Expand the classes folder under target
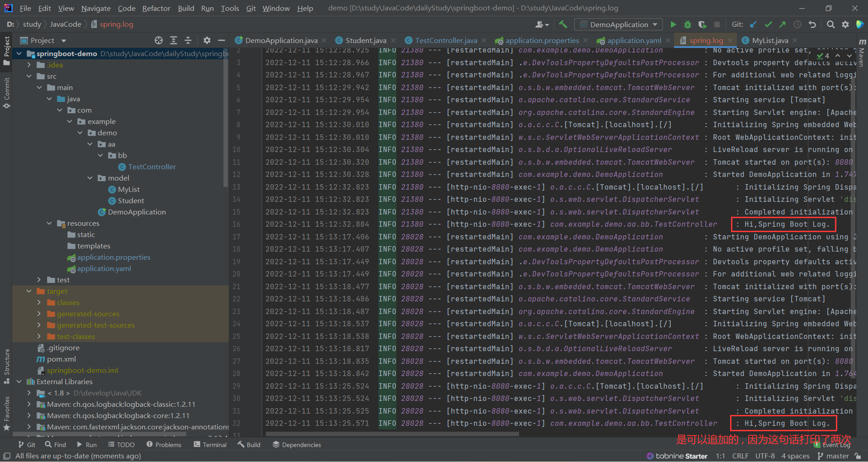 click(39, 302)
